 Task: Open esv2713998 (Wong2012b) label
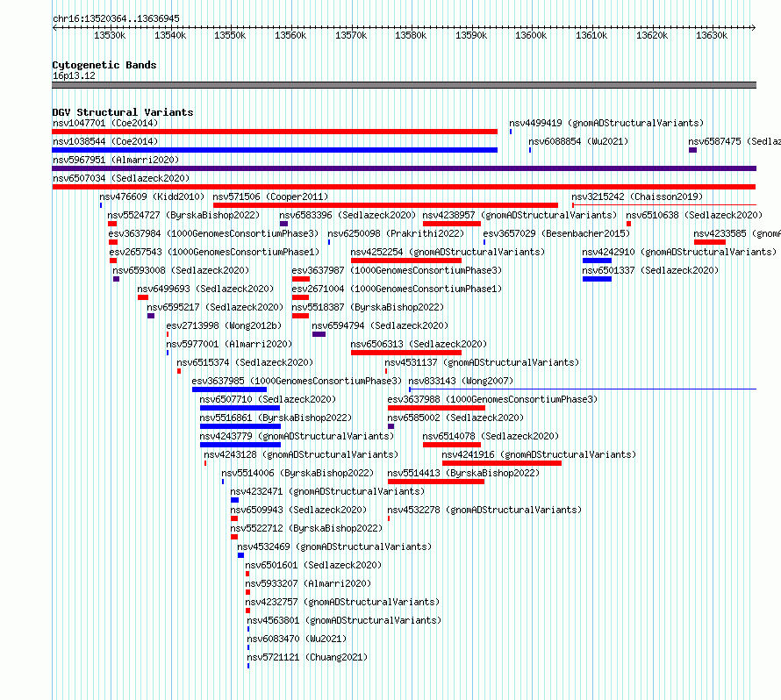tap(224, 325)
